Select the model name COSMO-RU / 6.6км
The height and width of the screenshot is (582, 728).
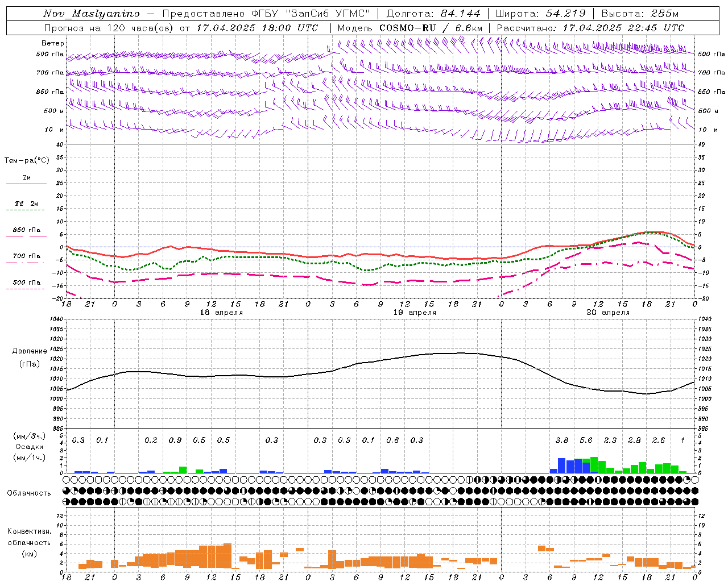click(x=431, y=28)
